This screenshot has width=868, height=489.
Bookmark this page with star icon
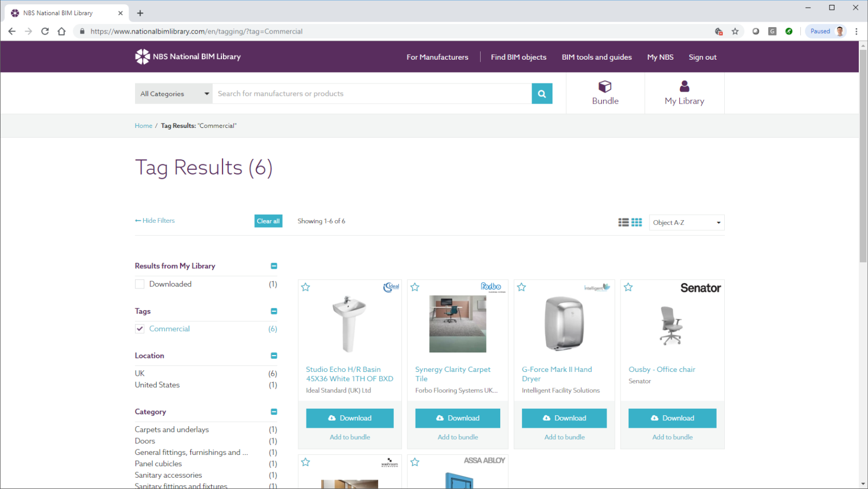click(x=735, y=31)
